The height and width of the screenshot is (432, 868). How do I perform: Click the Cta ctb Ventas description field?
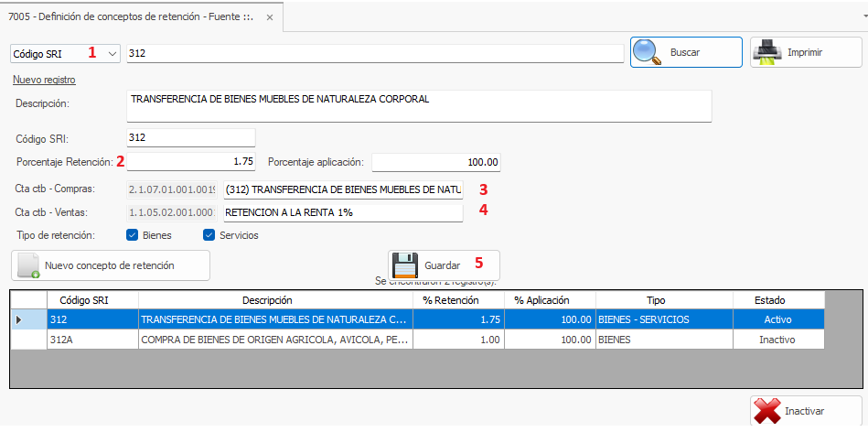pos(343,212)
